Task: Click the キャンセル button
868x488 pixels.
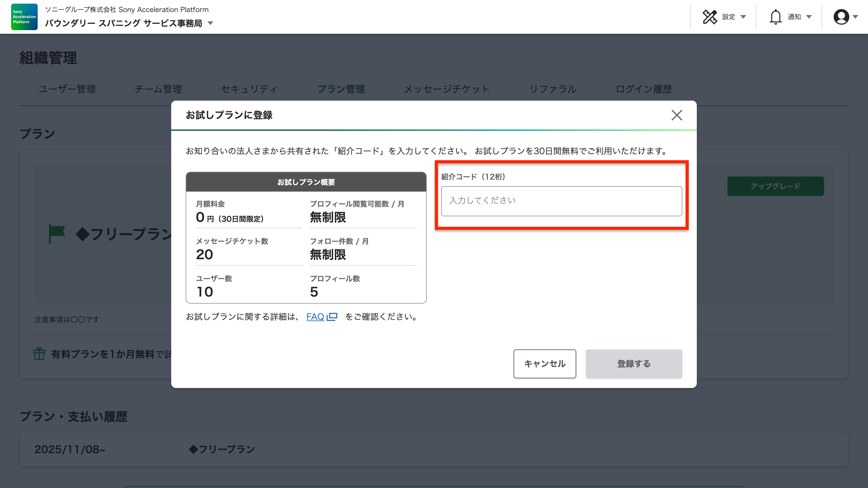Action: [545, 364]
